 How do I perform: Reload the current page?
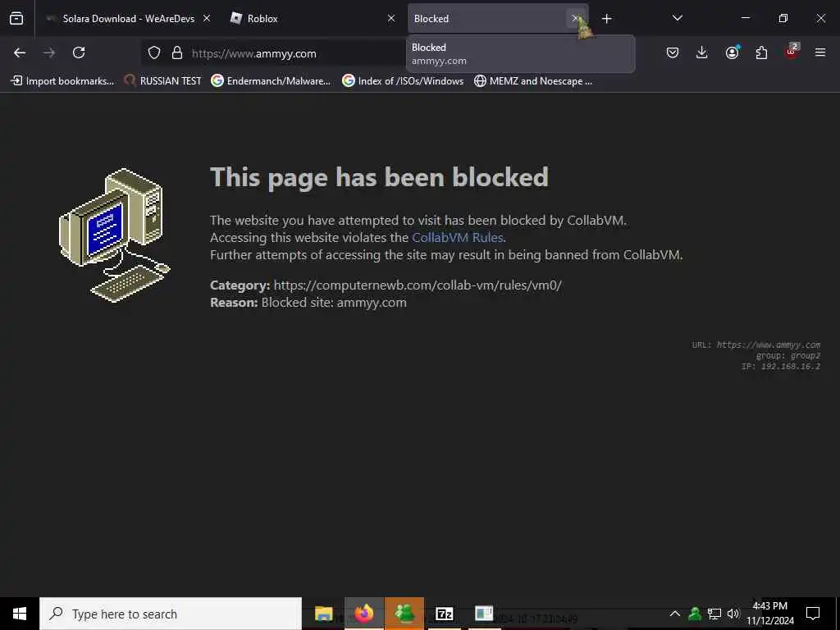(79, 52)
